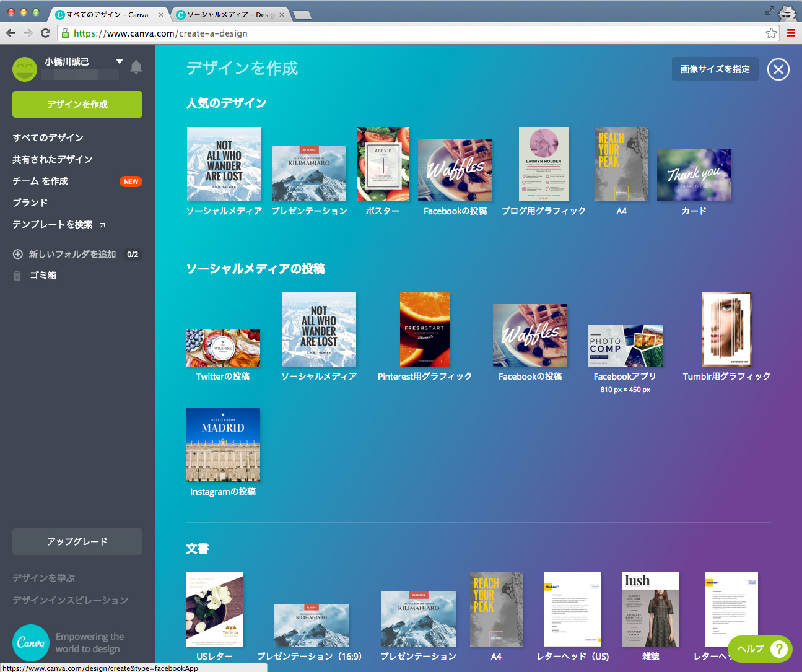Click the ヘルプ button
Viewport: 802px width, 672px height.
point(761,648)
